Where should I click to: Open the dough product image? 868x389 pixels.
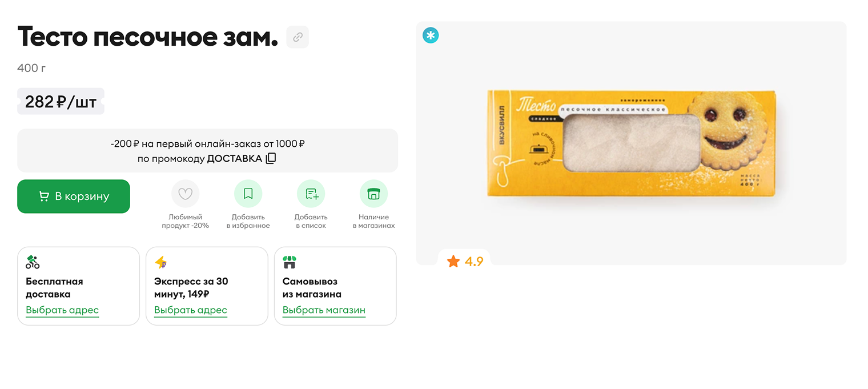click(x=631, y=143)
